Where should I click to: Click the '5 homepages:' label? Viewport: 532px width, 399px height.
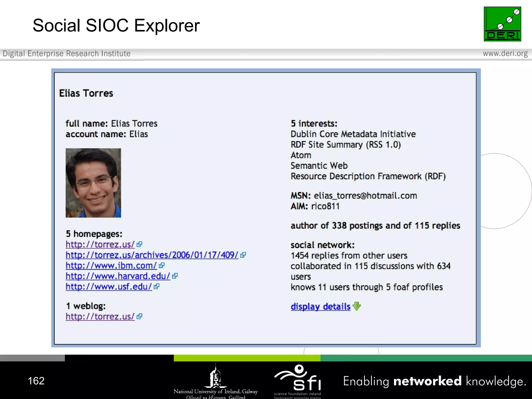click(94, 234)
